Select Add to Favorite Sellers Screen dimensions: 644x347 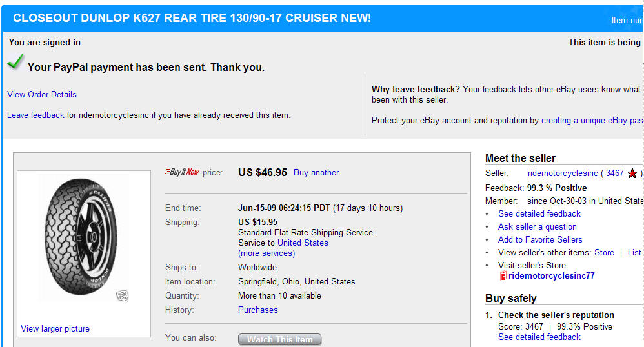click(x=540, y=239)
